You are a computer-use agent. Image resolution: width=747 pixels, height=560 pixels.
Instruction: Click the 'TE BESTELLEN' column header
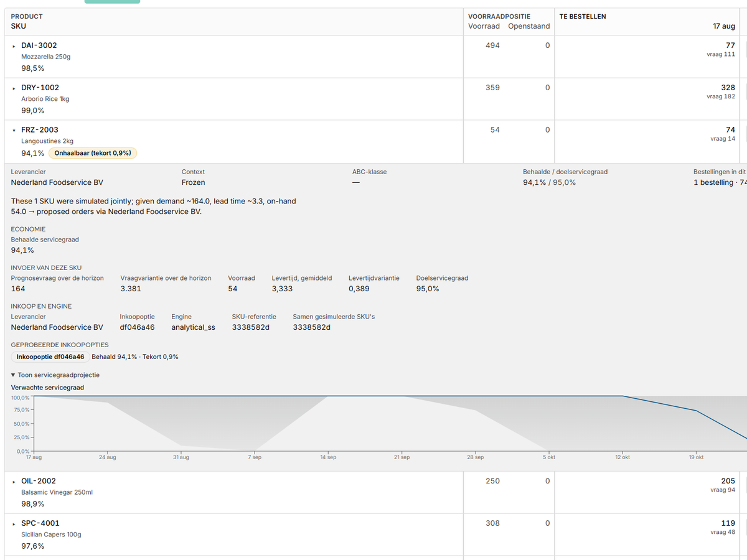click(x=583, y=16)
